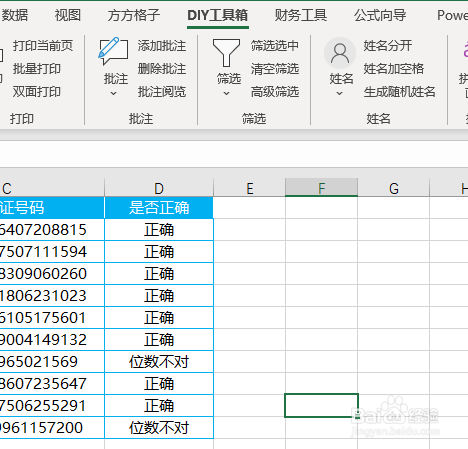Screen dimensions: 468x449
Task: Click the 批注 pencil comment icon
Action: click(113, 51)
